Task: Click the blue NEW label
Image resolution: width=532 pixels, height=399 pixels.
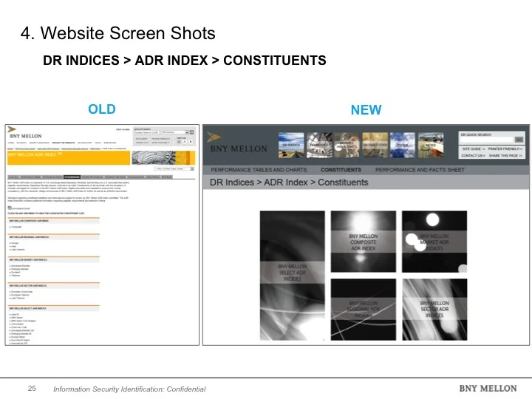Action: click(366, 110)
